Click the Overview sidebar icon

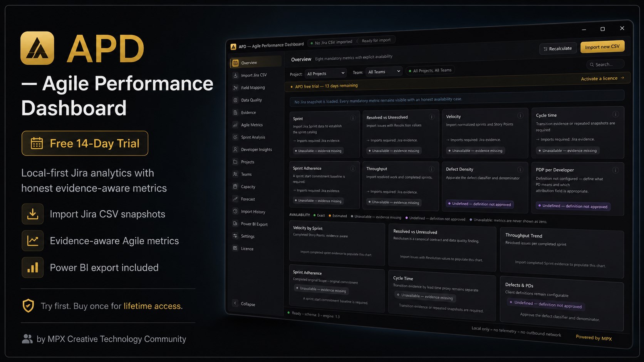click(235, 63)
